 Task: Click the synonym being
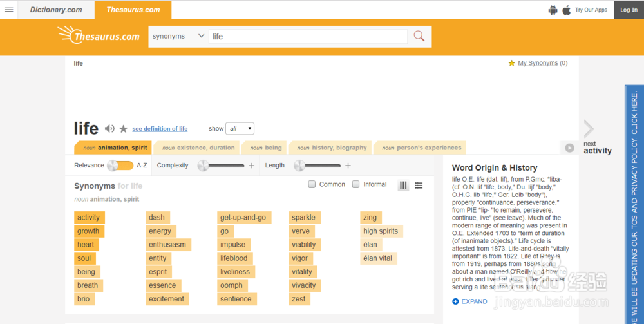[87, 272]
